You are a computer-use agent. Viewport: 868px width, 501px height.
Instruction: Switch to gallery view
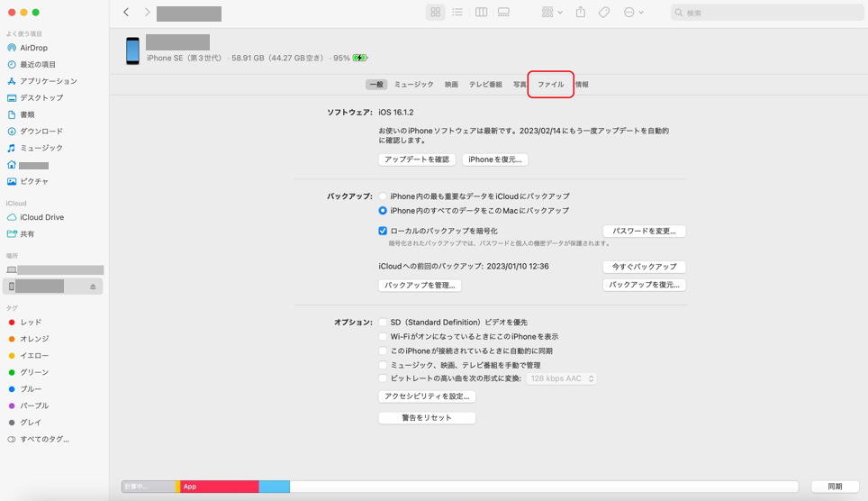point(503,13)
